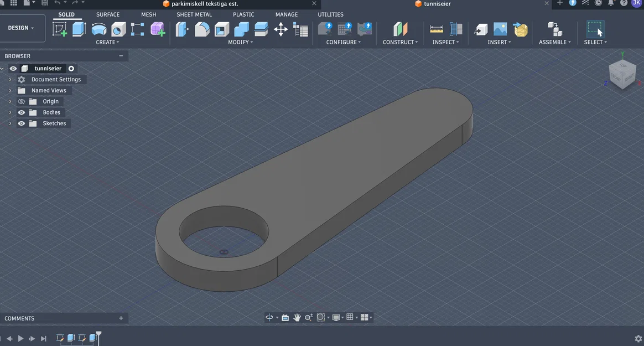Select the Revolve tool icon
This screenshot has width=644, height=346.
pos(98,29)
